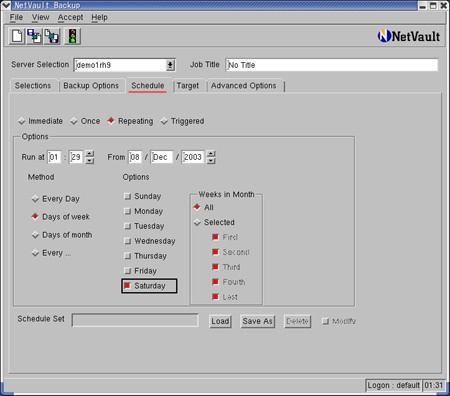Click the third toolbar icon with linked computers
This screenshot has width=450, height=396.
(52, 36)
